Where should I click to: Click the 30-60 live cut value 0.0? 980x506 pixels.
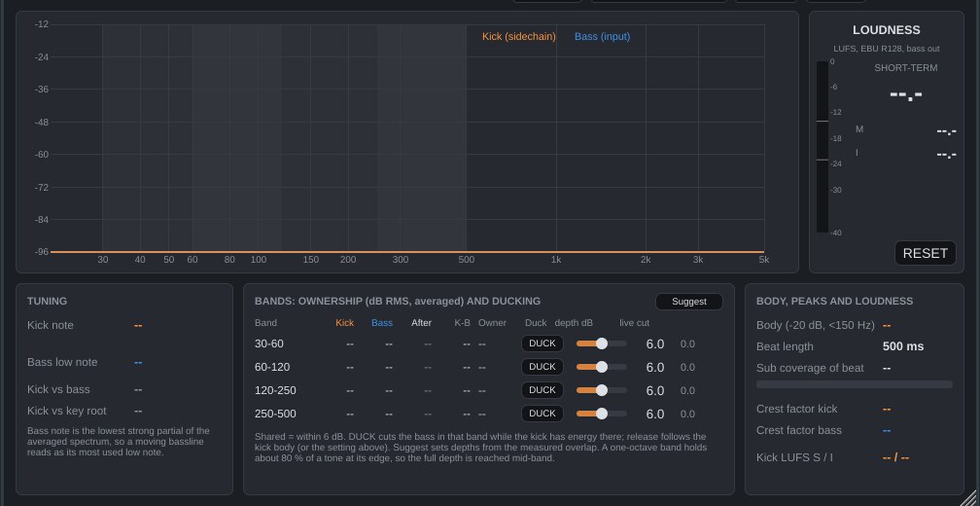[x=687, y=344]
